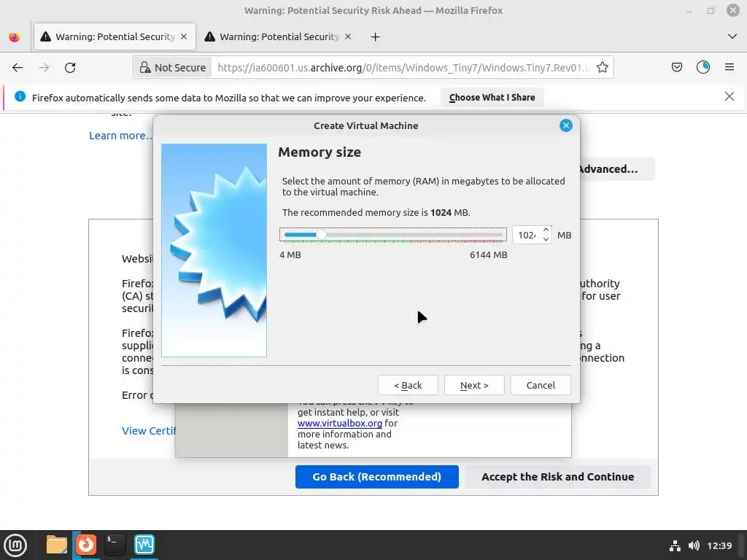Close the second Firefox tab
747x560 pixels.
[x=348, y=36]
